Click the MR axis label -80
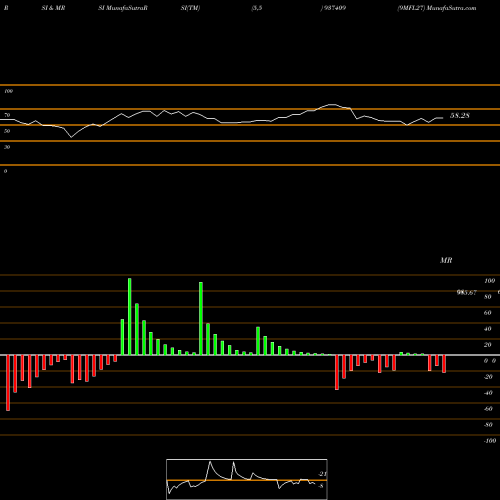This screenshot has width=500, height=500. coord(488,425)
